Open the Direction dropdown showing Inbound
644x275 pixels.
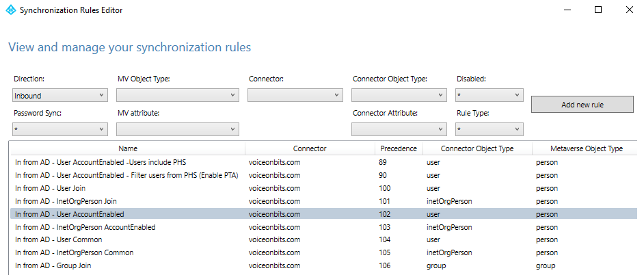click(59, 96)
